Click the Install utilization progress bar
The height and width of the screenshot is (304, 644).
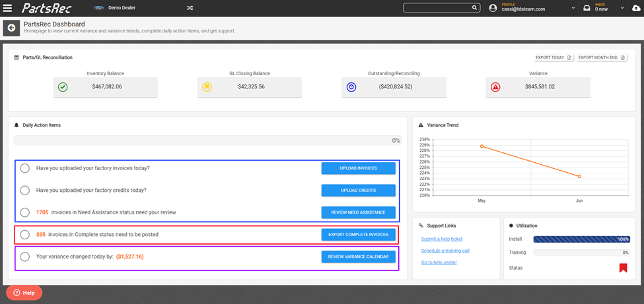(581, 239)
